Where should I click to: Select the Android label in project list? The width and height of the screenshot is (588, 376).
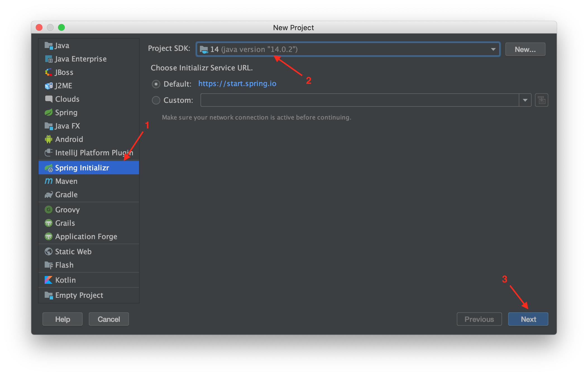(x=69, y=139)
